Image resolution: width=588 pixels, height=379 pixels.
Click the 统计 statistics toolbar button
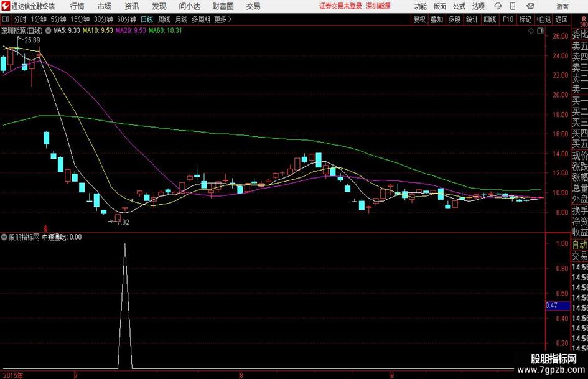click(x=472, y=19)
